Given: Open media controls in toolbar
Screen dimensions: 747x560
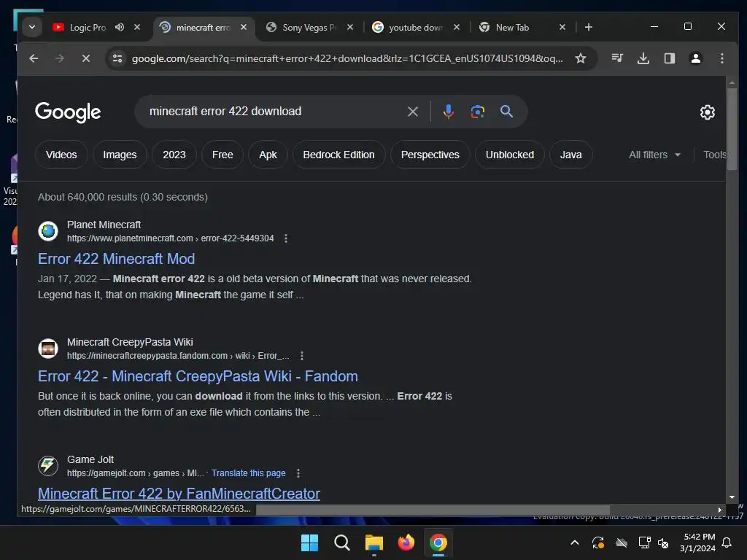Looking at the screenshot, I should pos(617,58).
